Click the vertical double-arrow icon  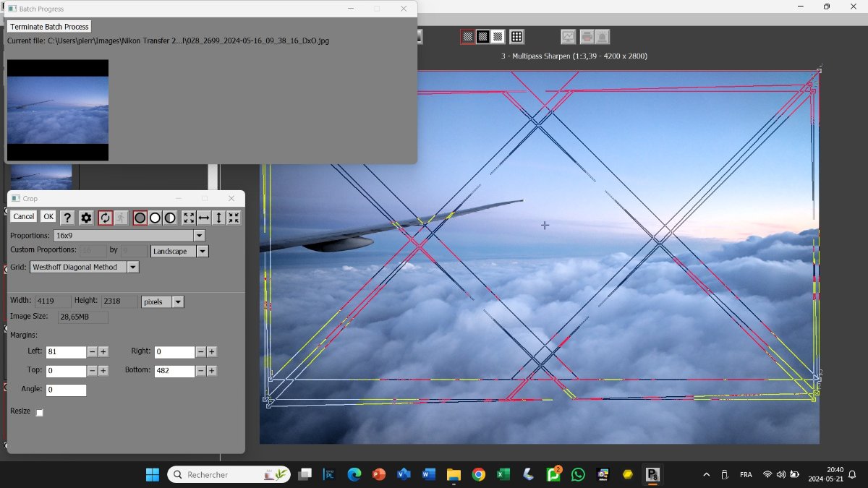tap(219, 218)
